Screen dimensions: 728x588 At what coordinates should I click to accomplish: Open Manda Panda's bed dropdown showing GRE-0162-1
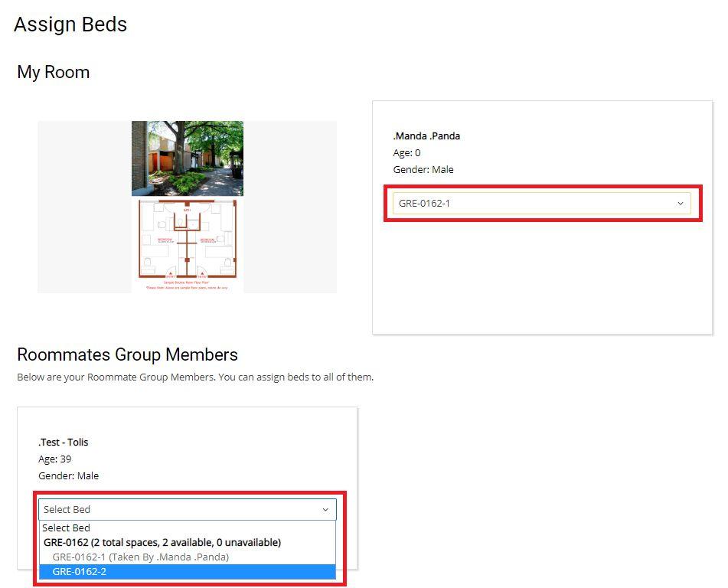point(536,204)
